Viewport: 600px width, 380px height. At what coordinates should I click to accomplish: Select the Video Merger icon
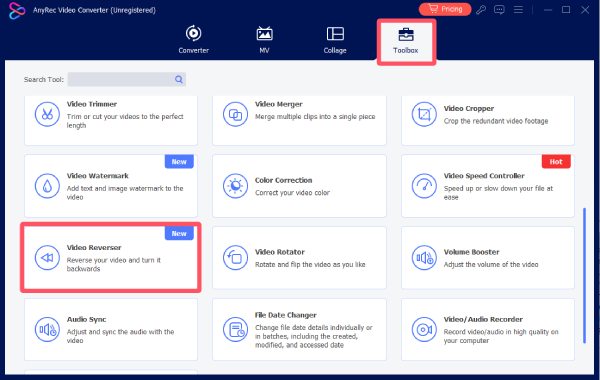coord(235,114)
